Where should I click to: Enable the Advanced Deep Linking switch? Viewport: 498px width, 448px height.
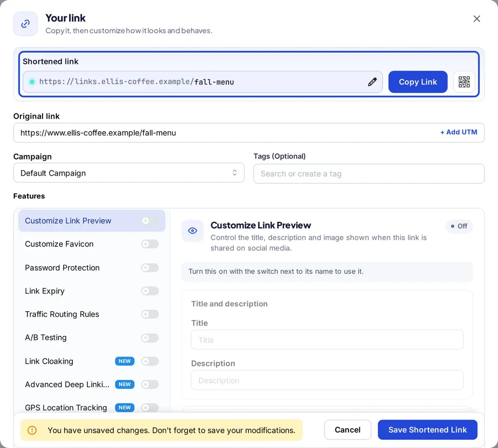(150, 384)
